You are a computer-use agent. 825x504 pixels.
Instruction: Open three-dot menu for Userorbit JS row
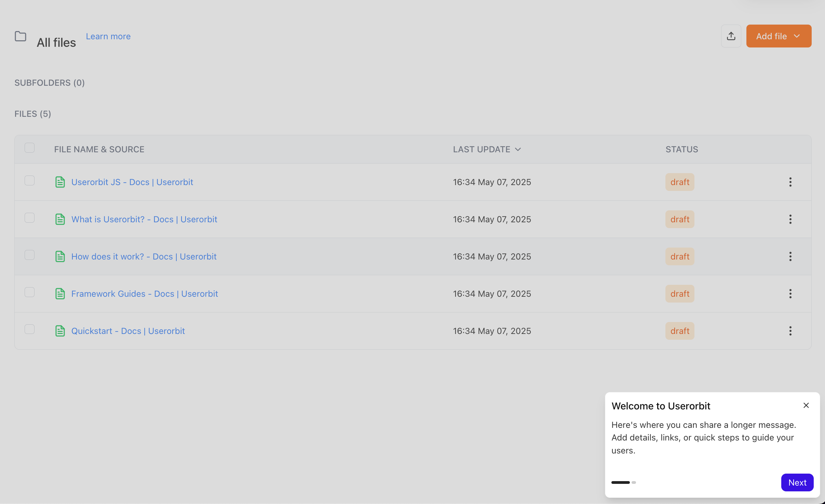click(790, 182)
